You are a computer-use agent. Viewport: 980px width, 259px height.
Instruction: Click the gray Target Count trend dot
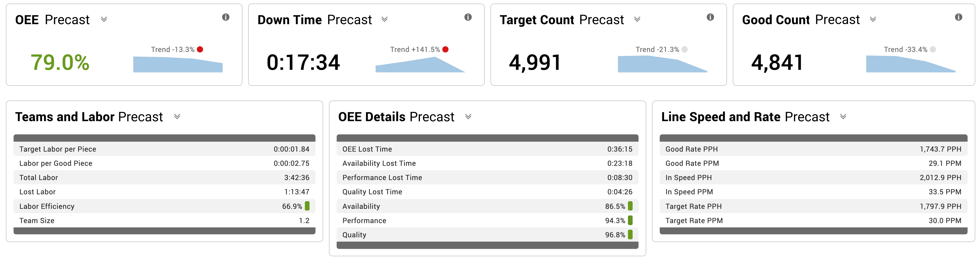[x=684, y=49]
